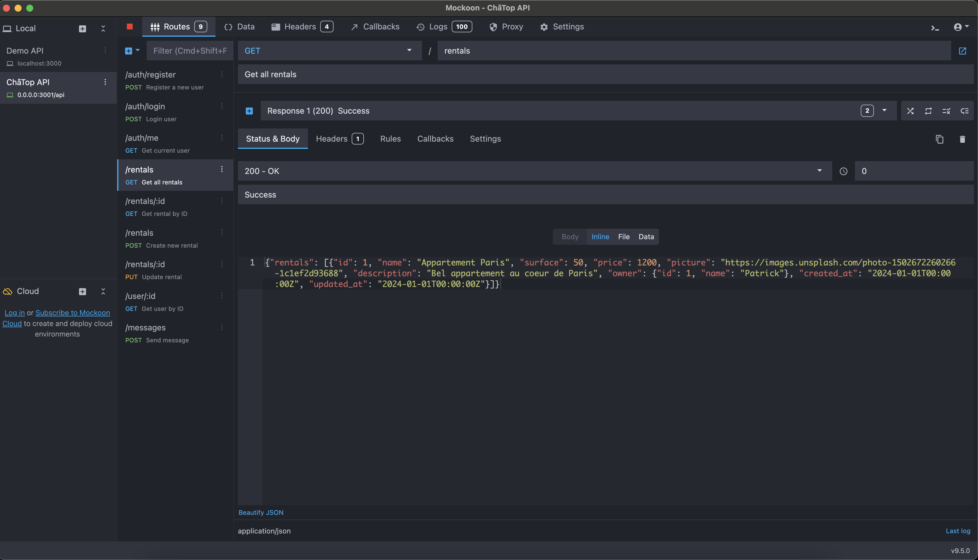The width and height of the screenshot is (978, 560).
Task: Click the v9.5.0 version label
Action: (960, 551)
